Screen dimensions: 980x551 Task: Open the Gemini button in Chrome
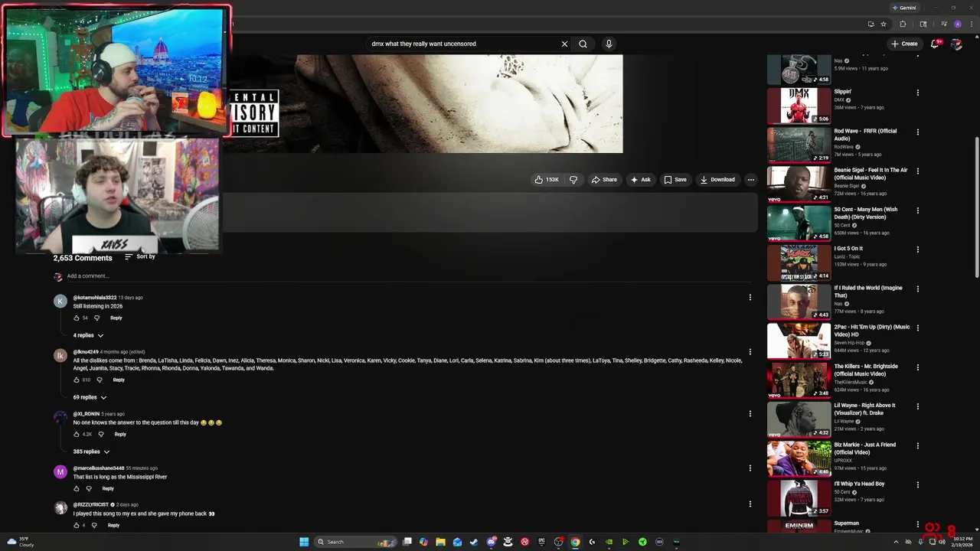(904, 8)
